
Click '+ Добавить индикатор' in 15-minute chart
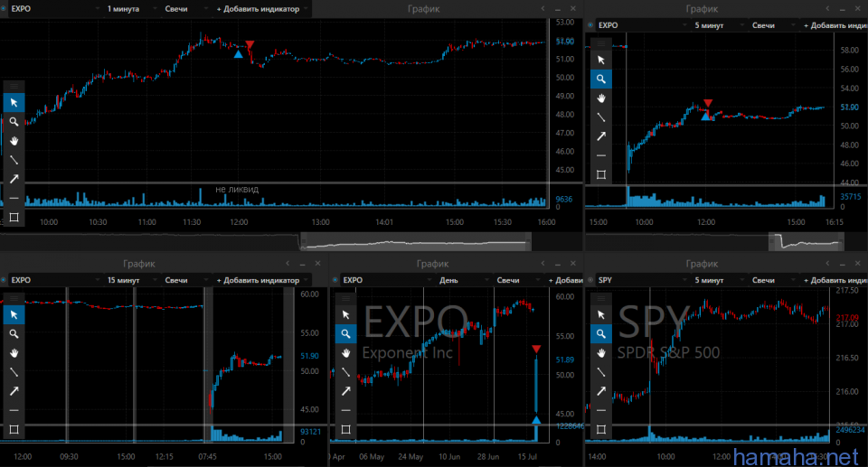coord(261,280)
